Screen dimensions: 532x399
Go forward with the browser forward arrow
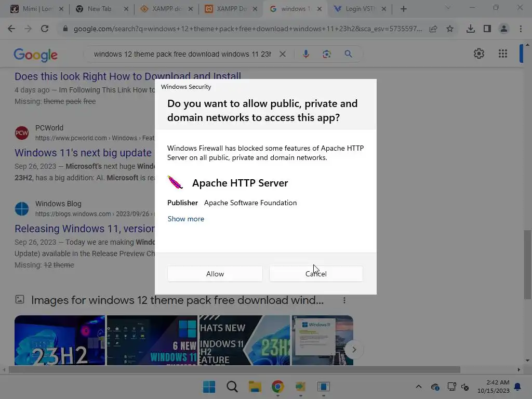(x=28, y=29)
